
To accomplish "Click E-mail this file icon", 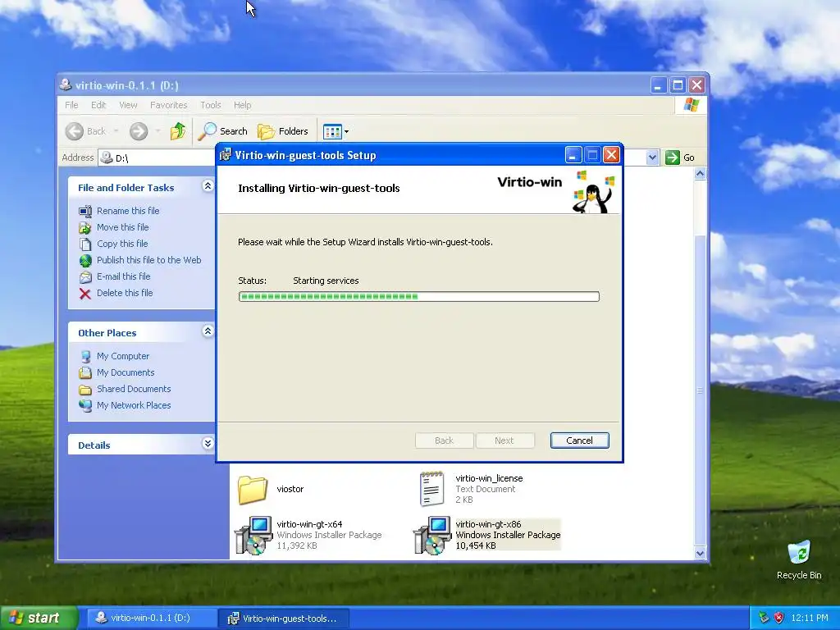I will (x=85, y=277).
